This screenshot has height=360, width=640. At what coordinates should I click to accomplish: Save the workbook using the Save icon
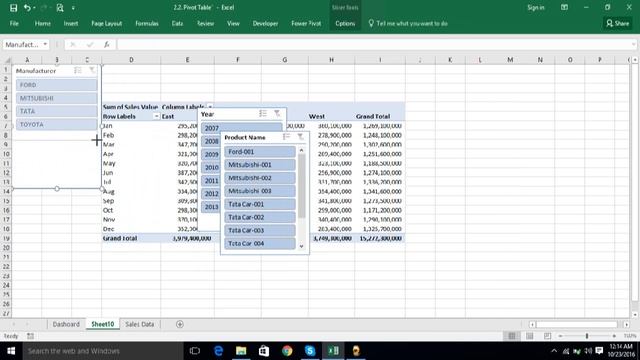pos(13,8)
